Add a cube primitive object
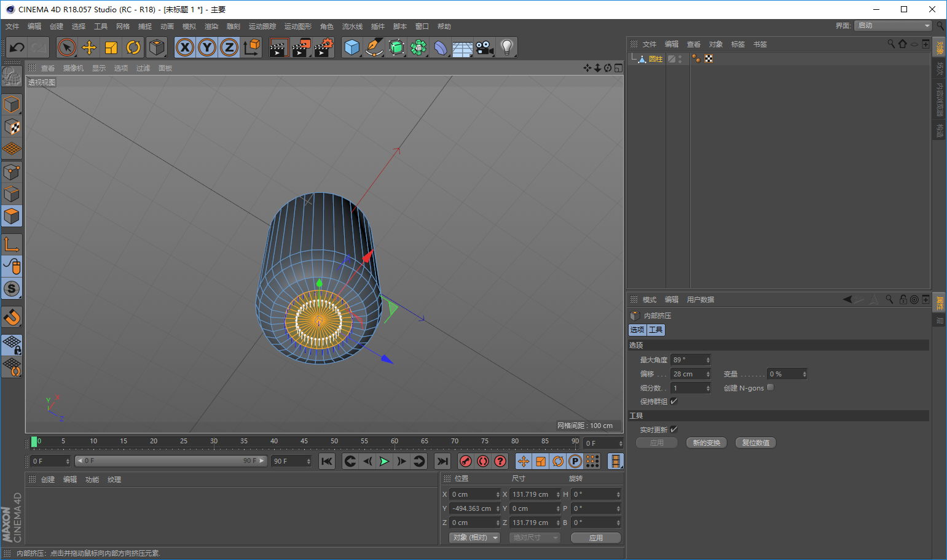The image size is (947, 560). [x=352, y=47]
